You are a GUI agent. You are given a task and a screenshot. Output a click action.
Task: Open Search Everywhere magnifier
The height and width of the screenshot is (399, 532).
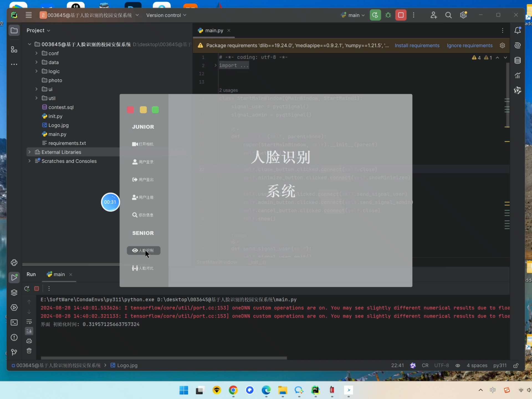coord(448,15)
